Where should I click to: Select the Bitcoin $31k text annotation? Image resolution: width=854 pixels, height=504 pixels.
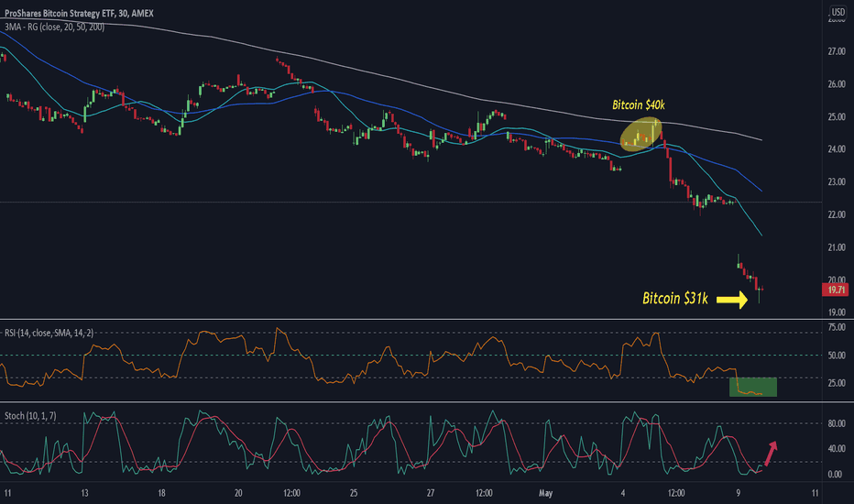[x=674, y=298]
